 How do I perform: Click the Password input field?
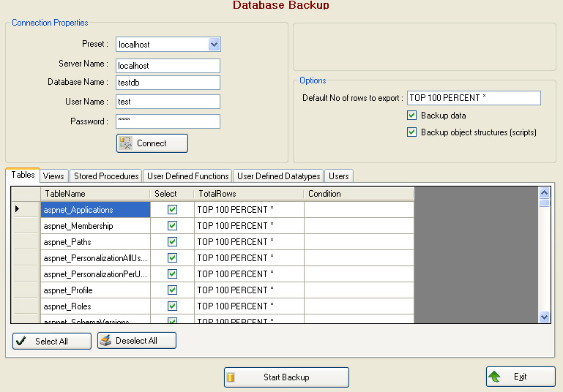(x=168, y=121)
